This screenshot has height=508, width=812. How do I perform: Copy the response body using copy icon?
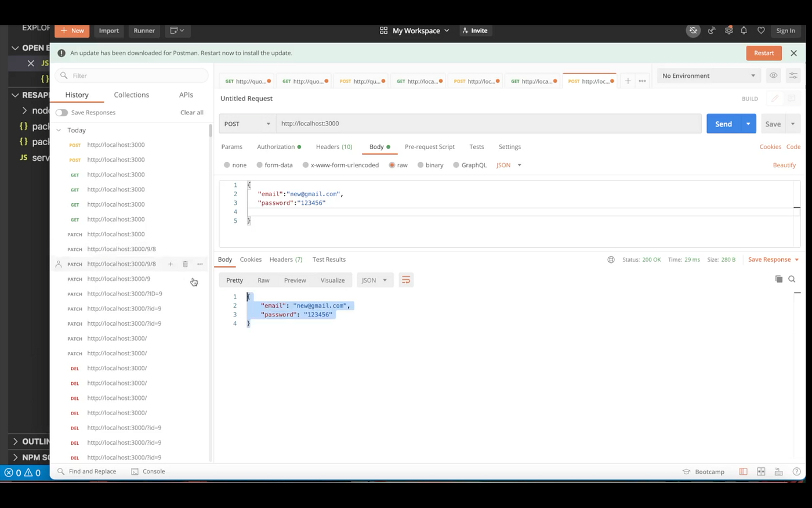coord(779,279)
